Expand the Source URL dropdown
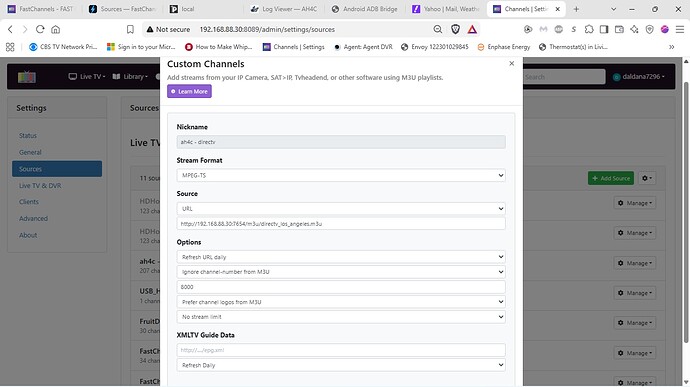The width and height of the screenshot is (690, 387). [341, 209]
